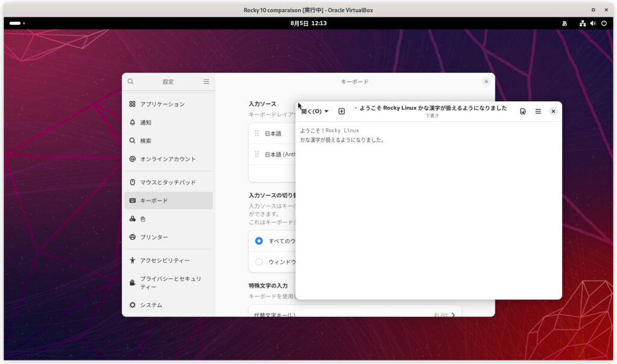Click in the text editor document area
This screenshot has height=364, width=617.
428,210
